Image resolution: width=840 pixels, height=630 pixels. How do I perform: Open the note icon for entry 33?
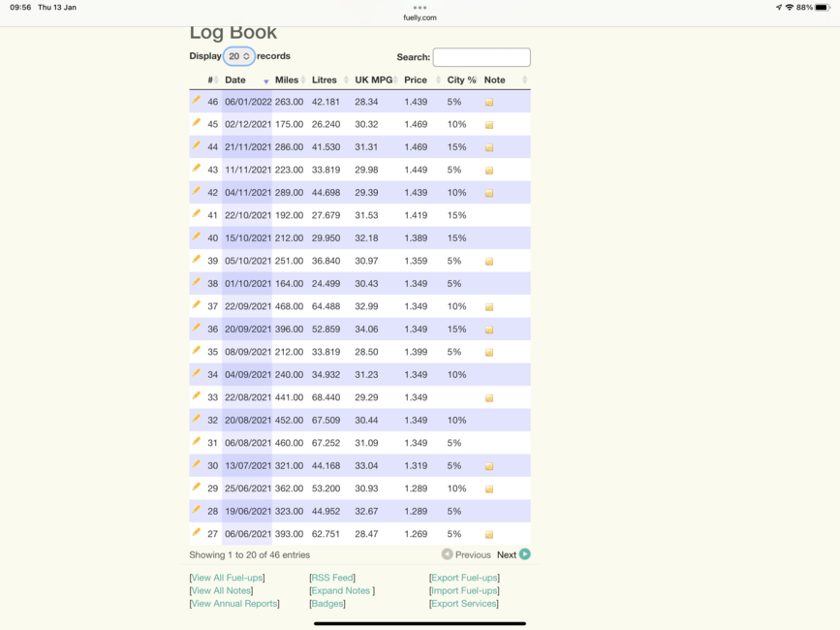tap(489, 398)
